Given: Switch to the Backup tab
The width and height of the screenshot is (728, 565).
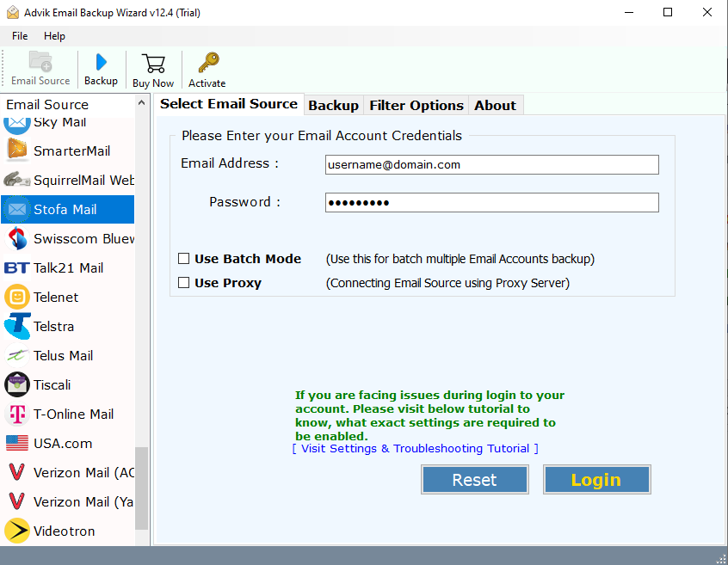Looking at the screenshot, I should point(333,105).
